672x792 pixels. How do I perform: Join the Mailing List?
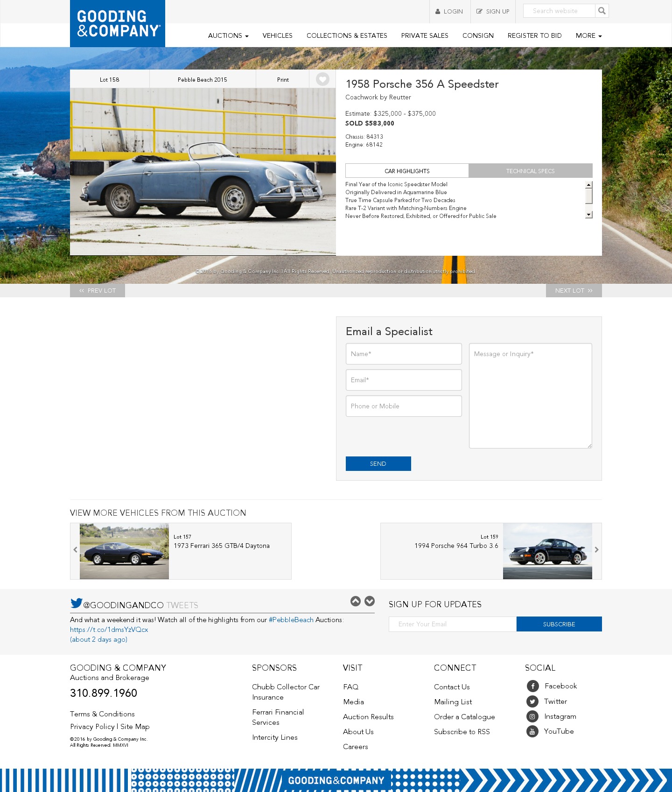(x=453, y=702)
